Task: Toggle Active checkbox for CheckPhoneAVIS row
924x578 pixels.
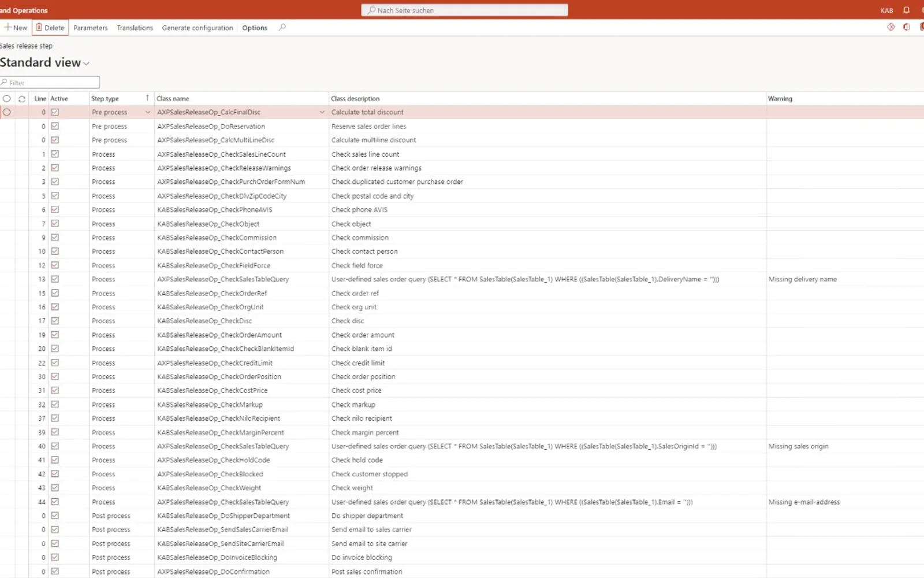Action: click(x=55, y=209)
